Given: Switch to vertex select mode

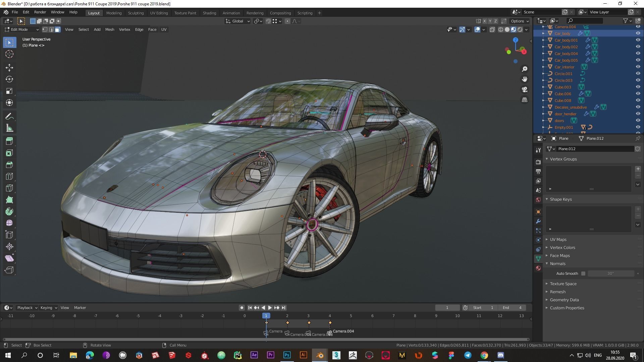Looking at the screenshot, I should click(x=45, y=29).
